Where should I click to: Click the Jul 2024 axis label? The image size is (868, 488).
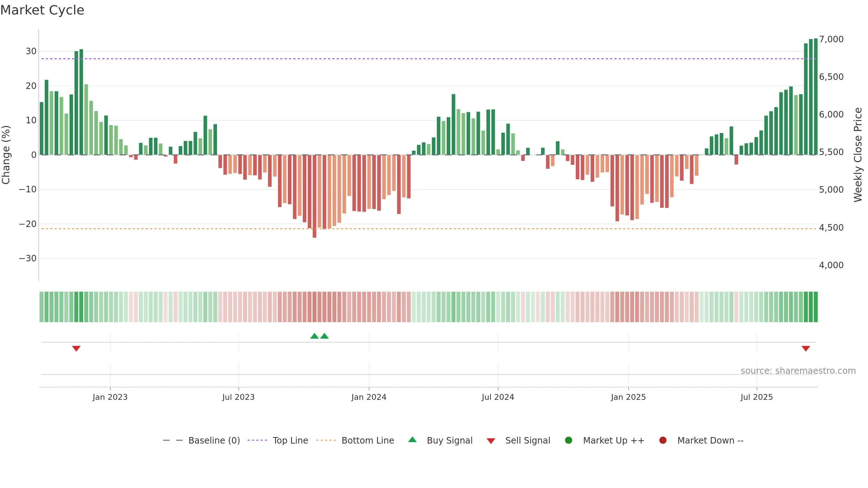click(x=498, y=397)
